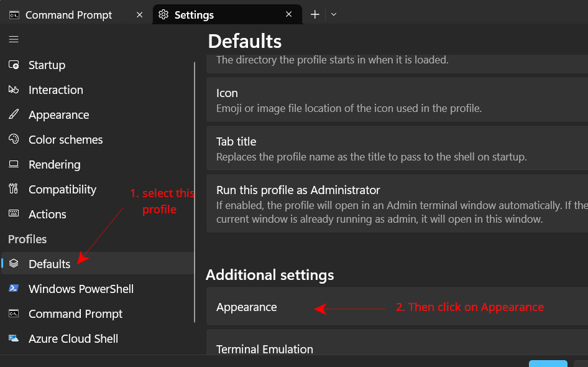Select the Actions keyboard icon
The image size is (588, 367).
13,214
